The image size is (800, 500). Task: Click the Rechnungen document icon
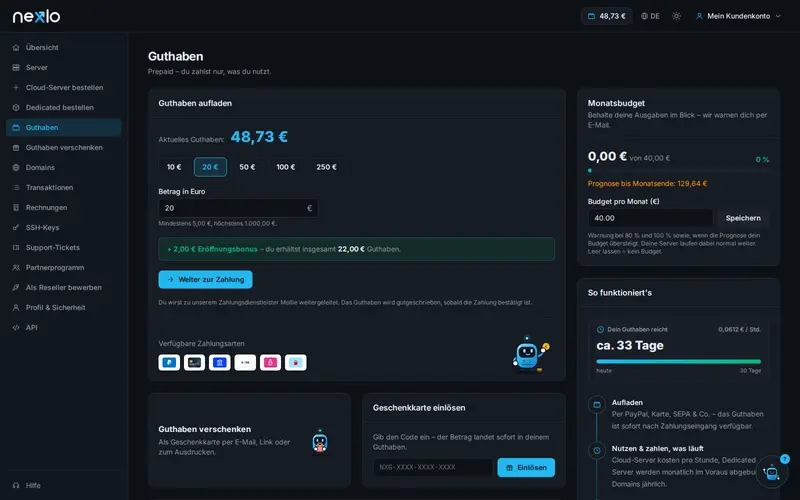pyautogui.click(x=16, y=208)
